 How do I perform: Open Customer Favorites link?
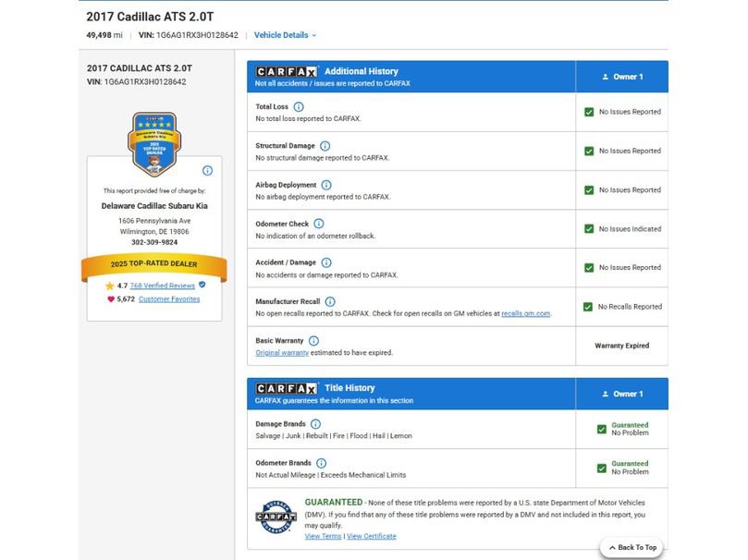(x=169, y=299)
